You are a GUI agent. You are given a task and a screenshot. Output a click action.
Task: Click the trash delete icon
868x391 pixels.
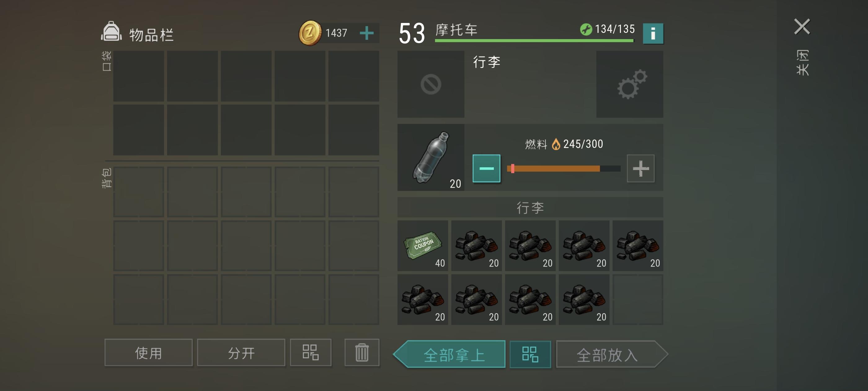click(x=361, y=352)
